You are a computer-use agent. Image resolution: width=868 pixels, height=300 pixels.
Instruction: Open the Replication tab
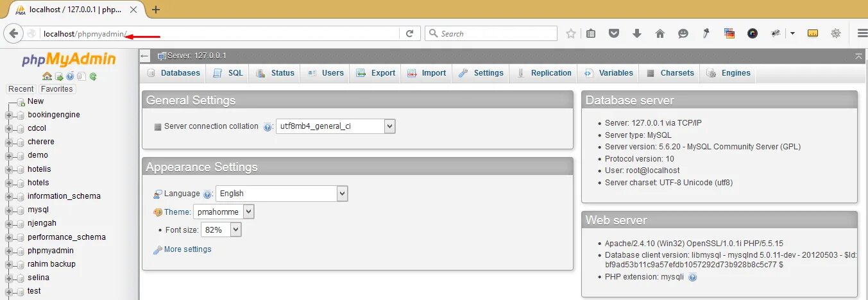pyautogui.click(x=544, y=73)
